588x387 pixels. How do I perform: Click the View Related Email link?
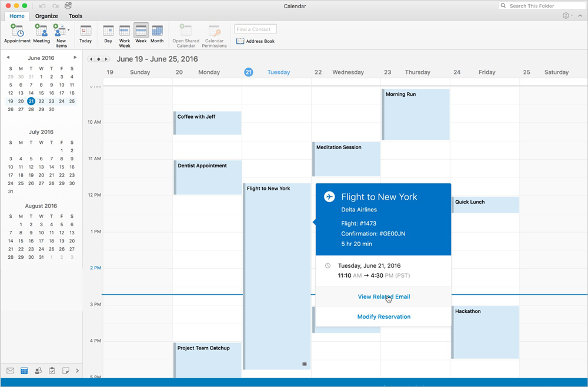pos(383,297)
